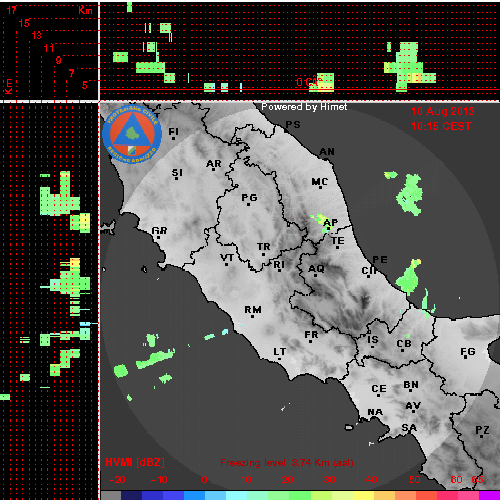Click the '10 Aug 2013' date label

pyautogui.click(x=443, y=111)
